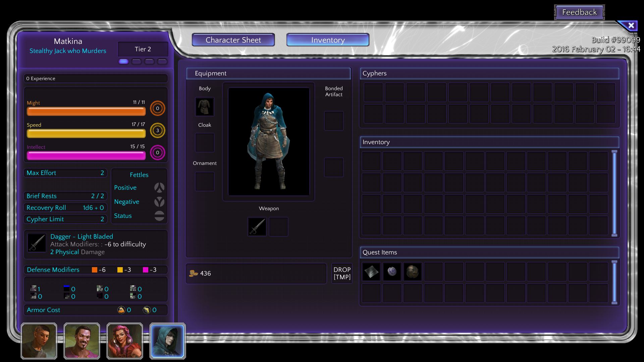Select the pink-haired woman party portrait
The height and width of the screenshot is (362, 644).
[125, 341]
